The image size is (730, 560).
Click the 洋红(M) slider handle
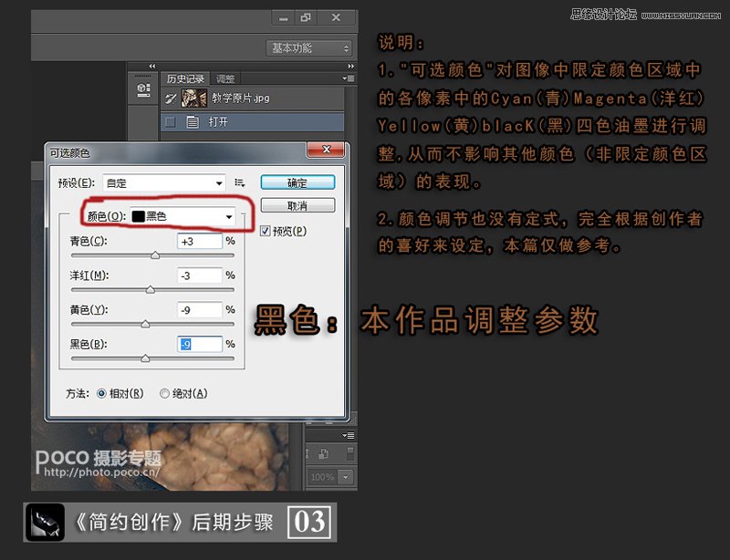(150, 289)
